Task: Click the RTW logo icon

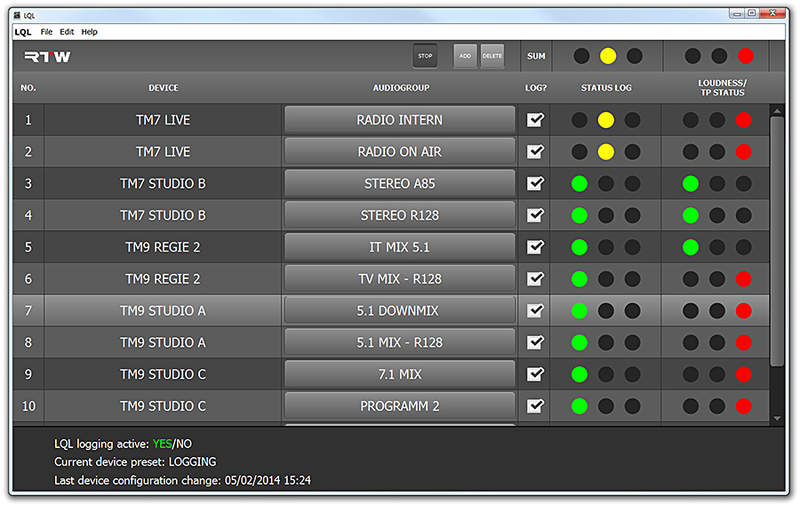Action: point(47,56)
